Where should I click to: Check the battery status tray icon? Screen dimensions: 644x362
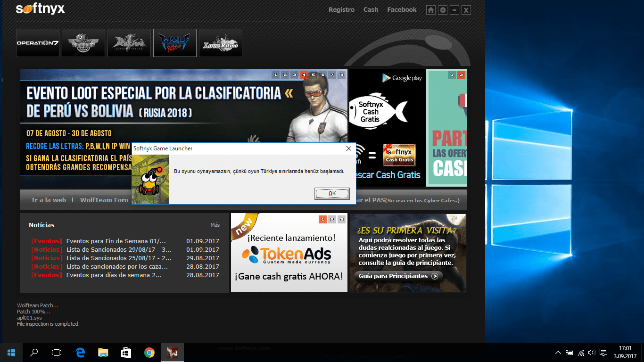click(570, 353)
